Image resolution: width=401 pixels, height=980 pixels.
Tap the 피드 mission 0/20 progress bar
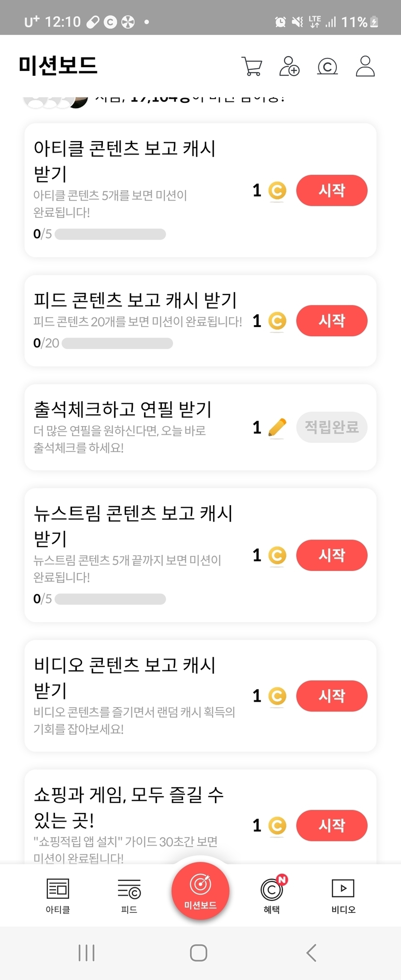pyautogui.click(x=117, y=343)
